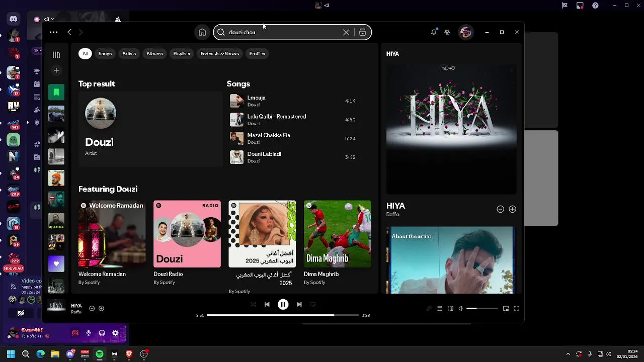Open the Dima Maghrib playlist card
Image resolution: width=644 pixels, height=362 pixels.
(338, 243)
